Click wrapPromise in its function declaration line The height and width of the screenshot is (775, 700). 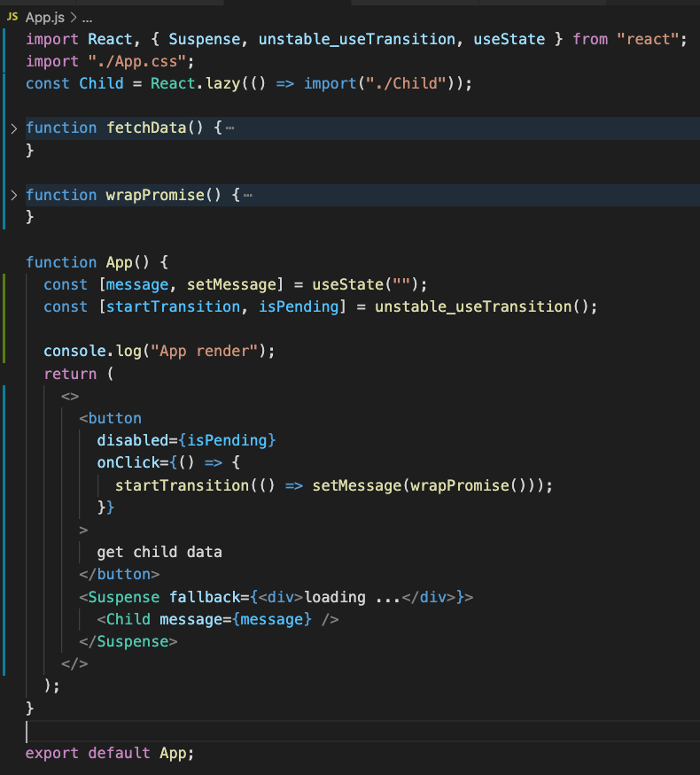[155, 195]
